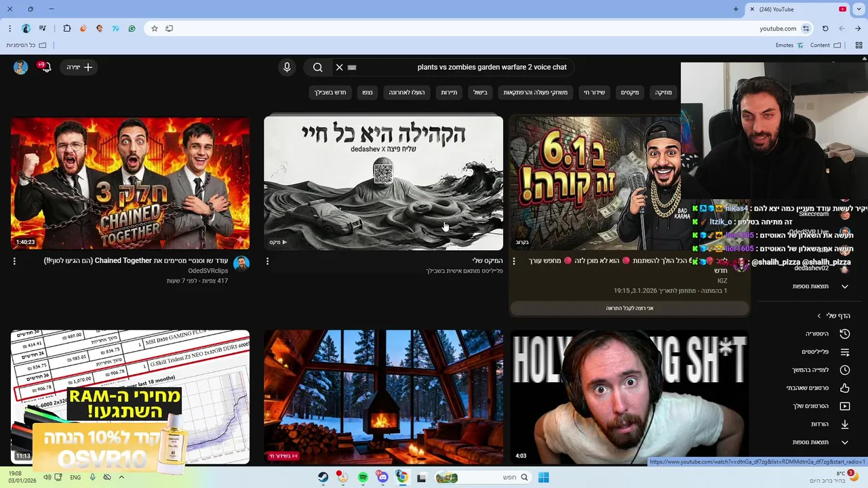This screenshot has height=488, width=868.
Task: Open Chrome three-dot menu
Action: click(9, 28)
